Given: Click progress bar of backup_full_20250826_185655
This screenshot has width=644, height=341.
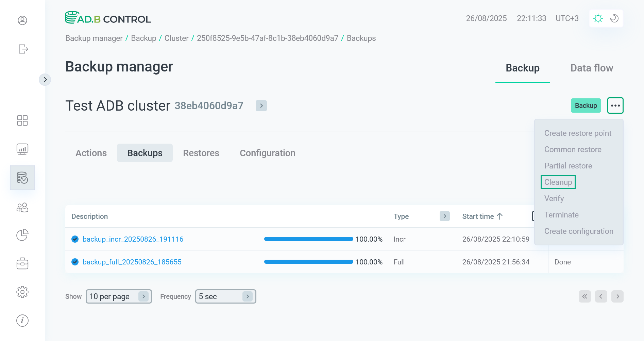Looking at the screenshot, I should pos(308,262).
